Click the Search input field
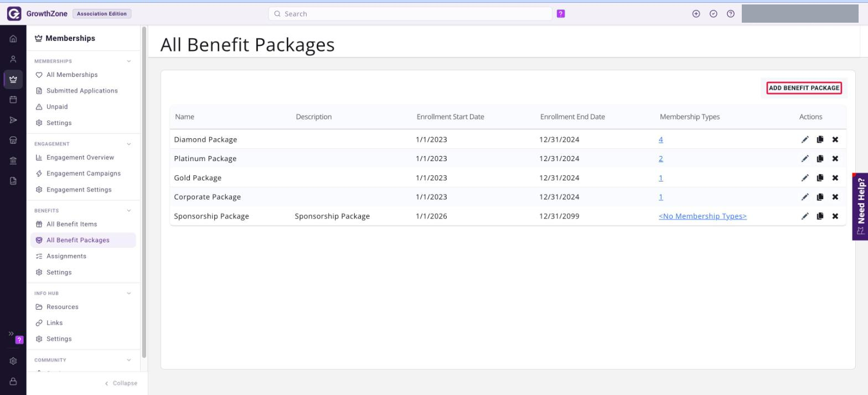The height and width of the screenshot is (395, 868). pyautogui.click(x=410, y=14)
